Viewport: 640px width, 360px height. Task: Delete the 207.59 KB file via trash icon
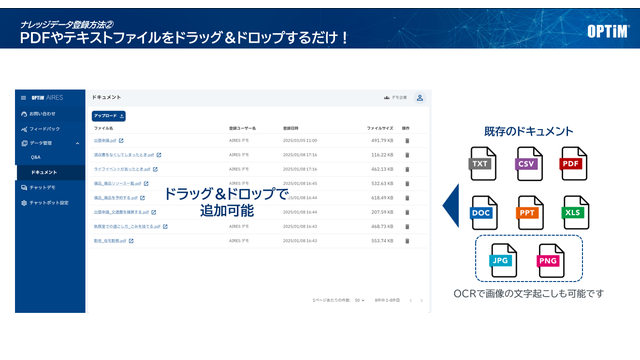click(407, 212)
